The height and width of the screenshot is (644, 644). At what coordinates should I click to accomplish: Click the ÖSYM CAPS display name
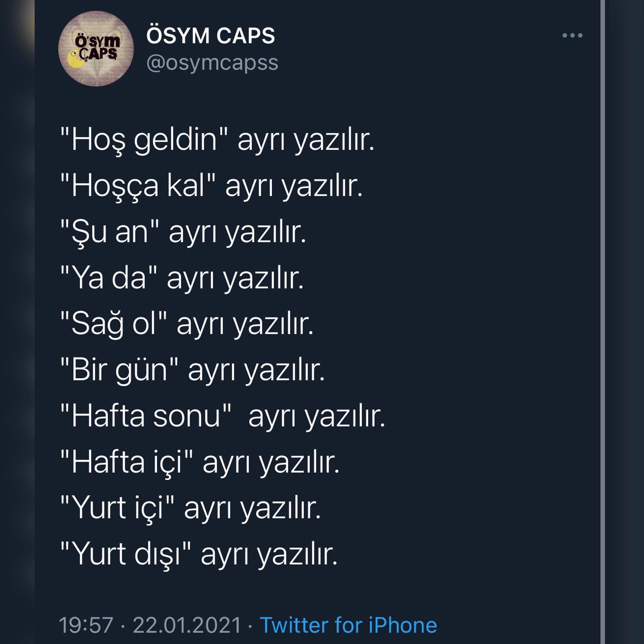coord(211,35)
